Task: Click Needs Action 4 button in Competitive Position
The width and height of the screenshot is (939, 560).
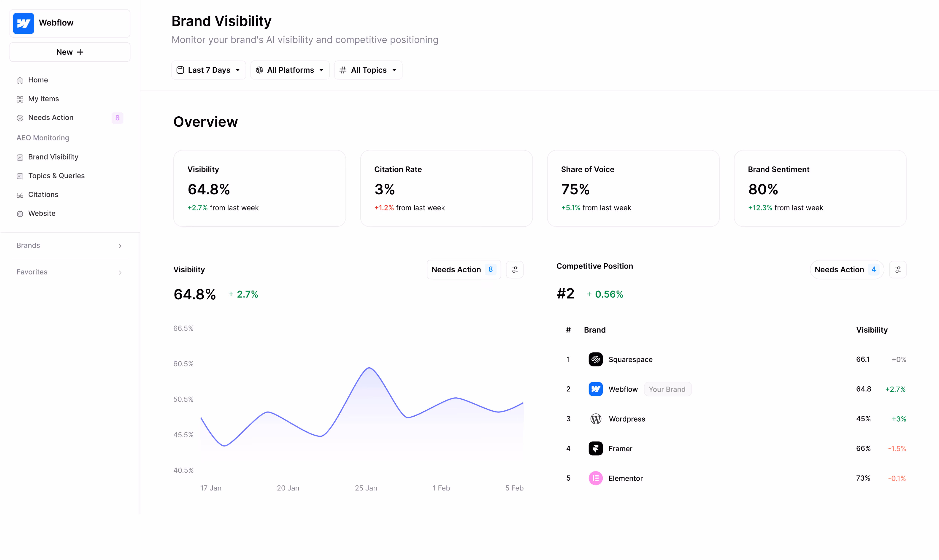Action: tap(847, 269)
